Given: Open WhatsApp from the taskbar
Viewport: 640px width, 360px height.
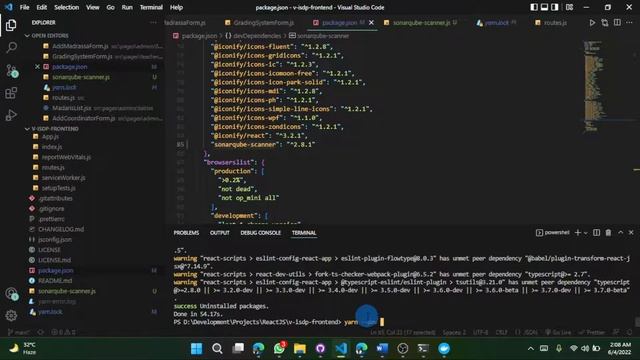Looking at the screenshot, I should click(x=280, y=348).
